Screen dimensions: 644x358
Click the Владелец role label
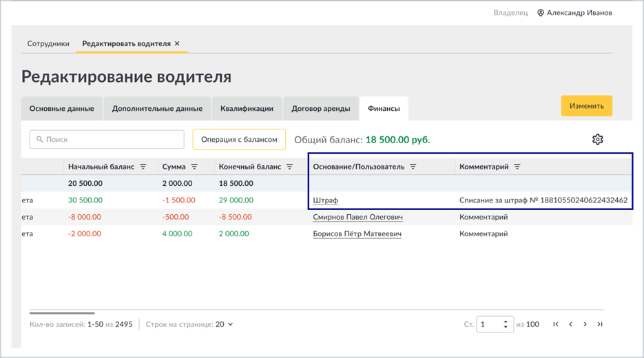click(x=510, y=12)
